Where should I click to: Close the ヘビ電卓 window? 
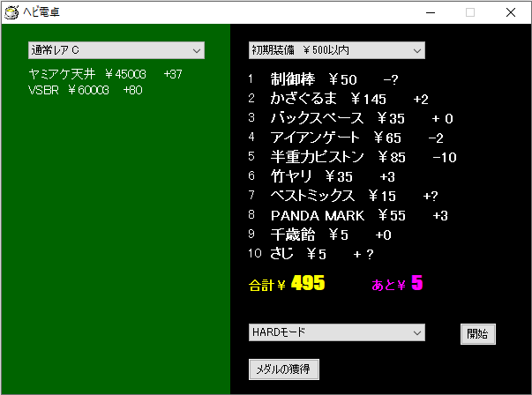point(511,12)
